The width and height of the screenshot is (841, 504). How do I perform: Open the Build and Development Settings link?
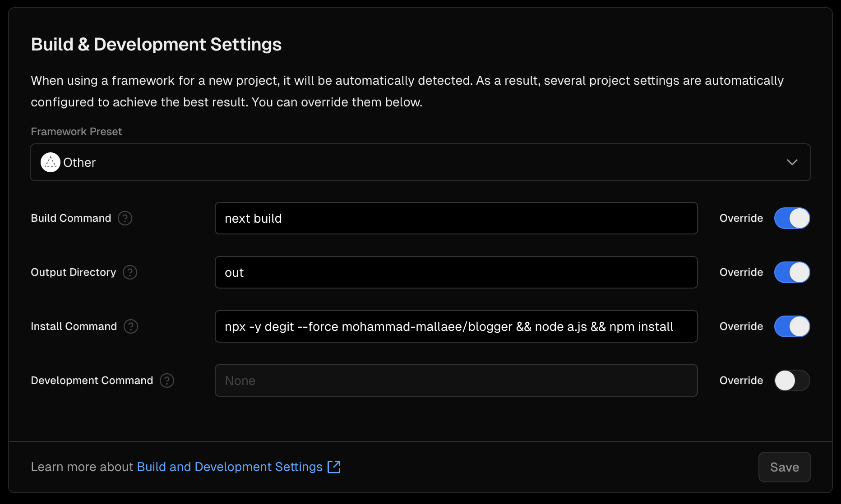click(x=229, y=467)
